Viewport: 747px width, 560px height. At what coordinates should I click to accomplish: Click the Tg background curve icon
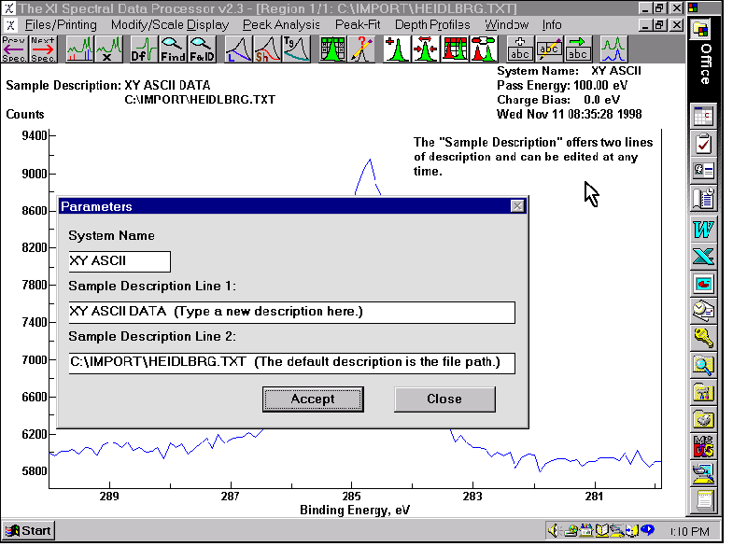tap(295, 48)
